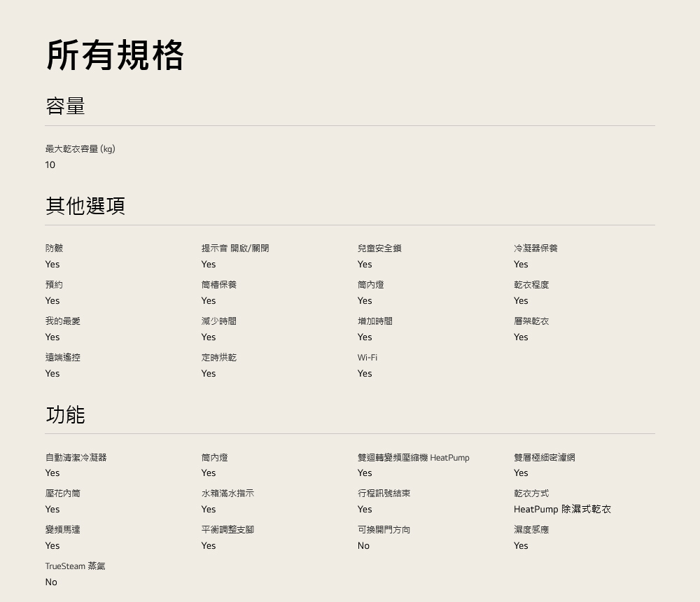
Task: Select the 提示音 開啟/關閉 label
Action: click(234, 248)
